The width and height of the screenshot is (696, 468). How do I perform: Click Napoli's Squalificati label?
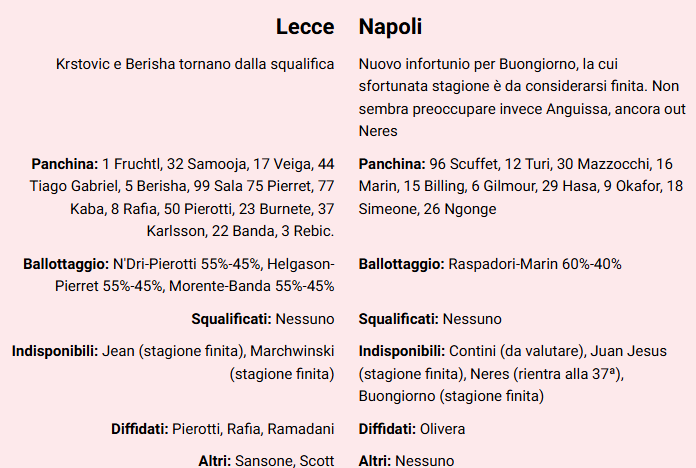click(398, 319)
